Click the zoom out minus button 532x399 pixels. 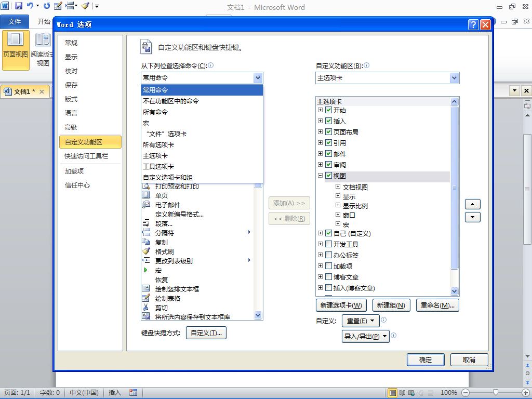[465, 393]
